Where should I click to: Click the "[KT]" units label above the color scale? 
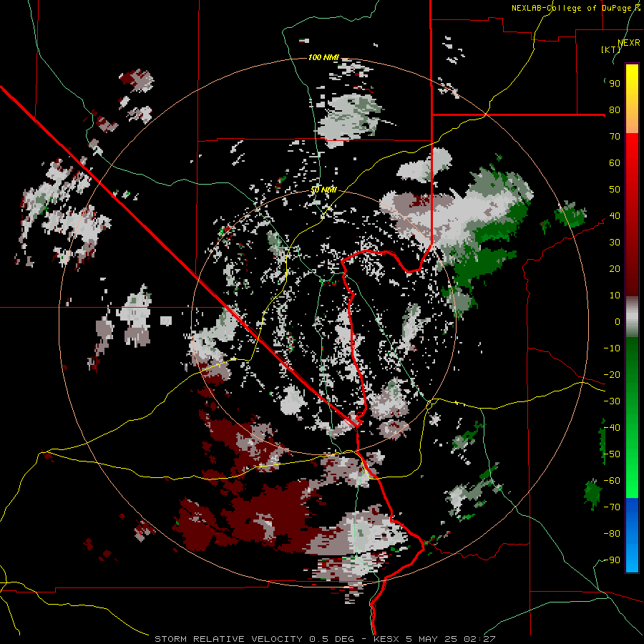[x=611, y=49]
